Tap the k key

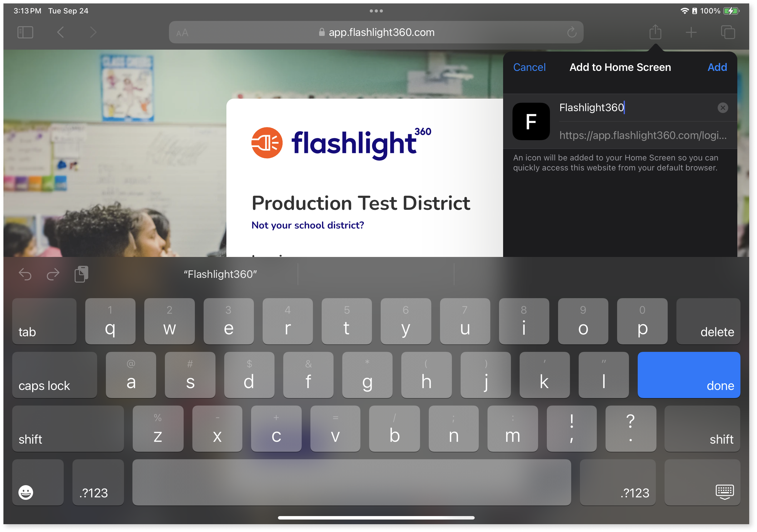point(545,375)
